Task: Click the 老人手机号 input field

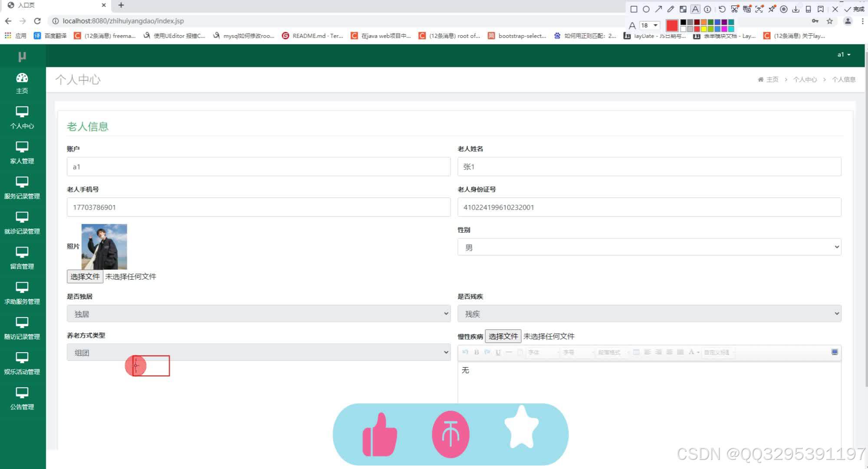Action: coord(259,207)
